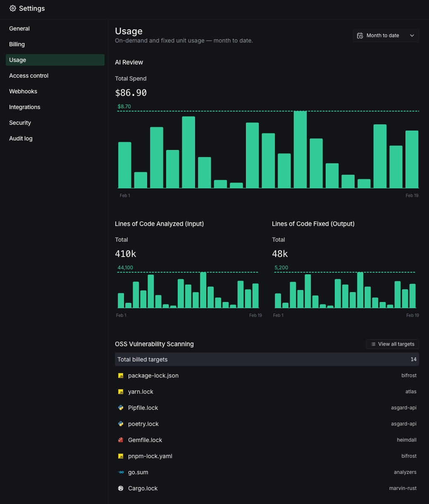Click the Settings gear icon
This screenshot has height=504, width=429.
click(13, 8)
